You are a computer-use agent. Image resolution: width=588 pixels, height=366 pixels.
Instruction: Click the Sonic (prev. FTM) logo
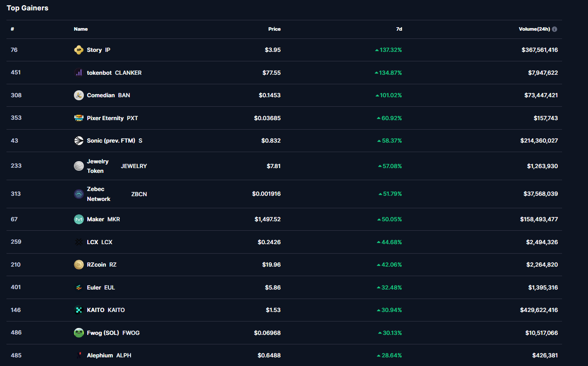[x=79, y=140]
